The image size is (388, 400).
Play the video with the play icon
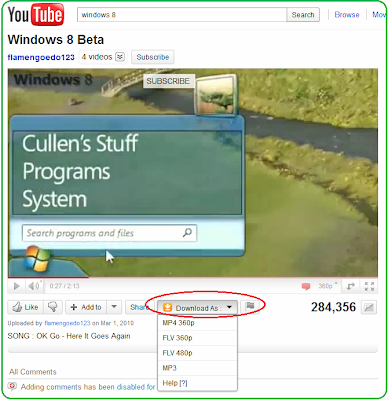[x=16, y=286]
